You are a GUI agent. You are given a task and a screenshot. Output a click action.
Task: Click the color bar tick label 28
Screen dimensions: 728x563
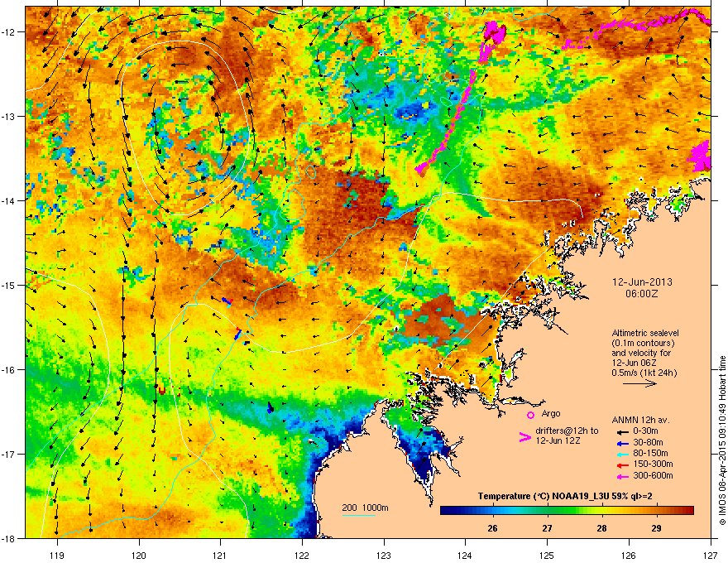[601, 528]
